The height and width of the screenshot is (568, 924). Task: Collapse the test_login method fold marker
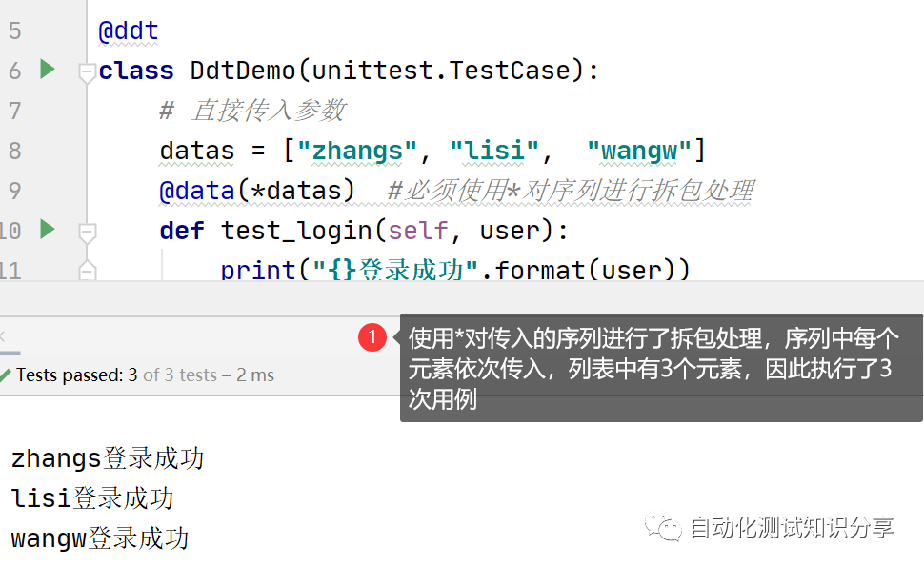(x=88, y=231)
